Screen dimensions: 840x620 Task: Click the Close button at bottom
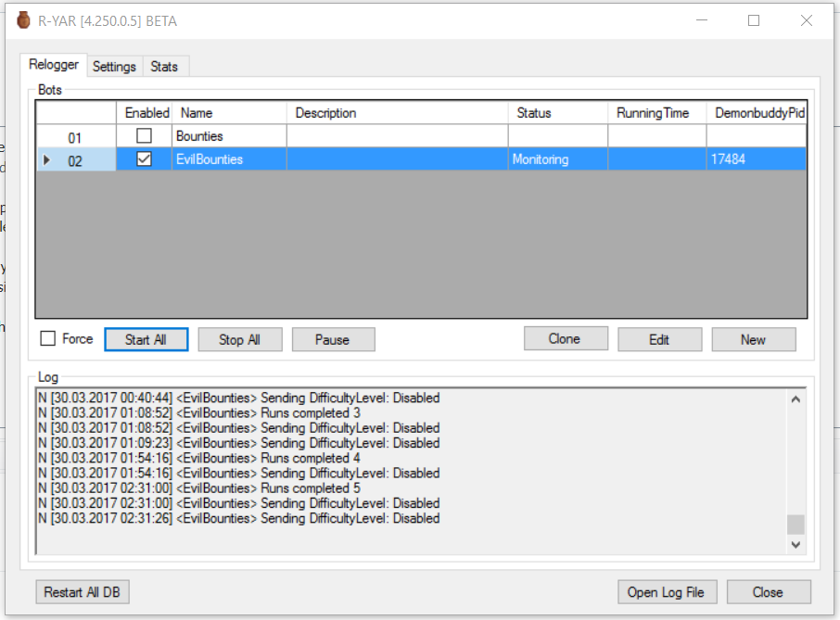click(769, 592)
